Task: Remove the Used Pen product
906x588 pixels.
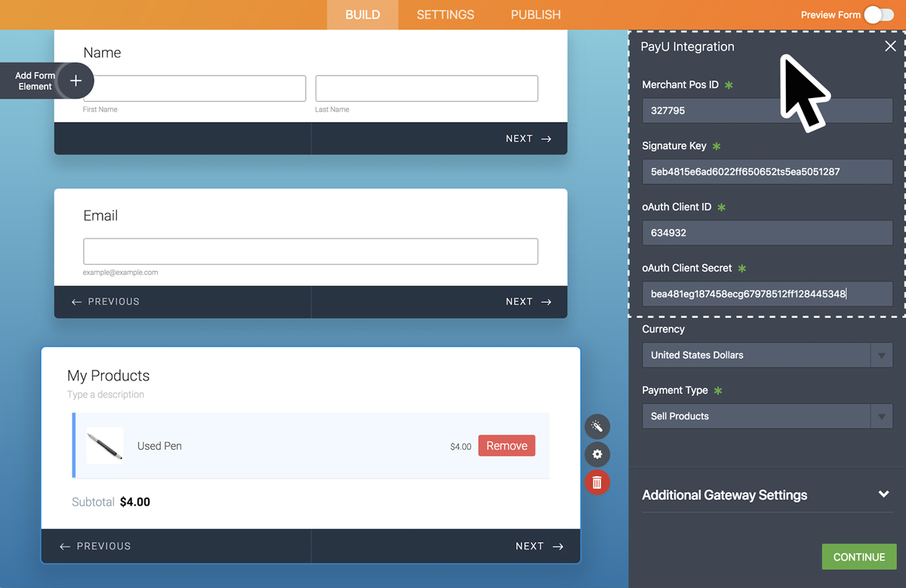Action: tap(507, 446)
